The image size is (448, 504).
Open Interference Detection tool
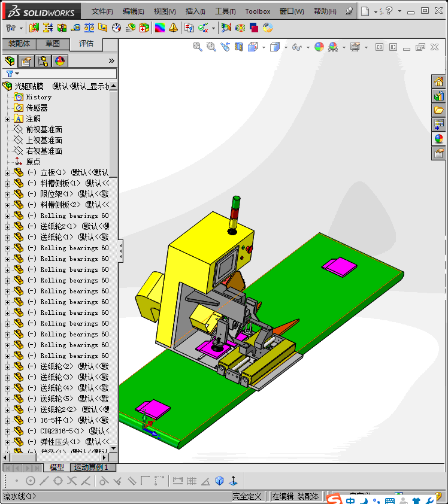34,28
